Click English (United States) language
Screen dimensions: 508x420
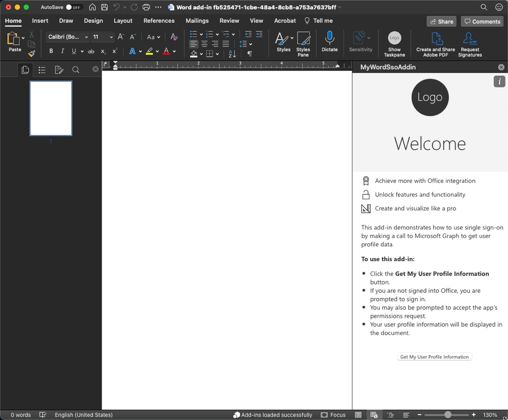[83, 415]
